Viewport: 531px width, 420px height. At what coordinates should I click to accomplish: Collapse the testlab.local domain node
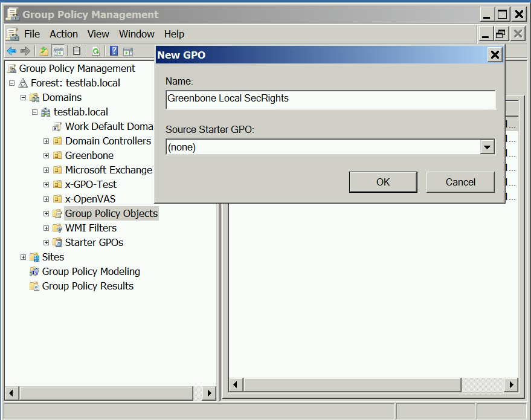34,112
